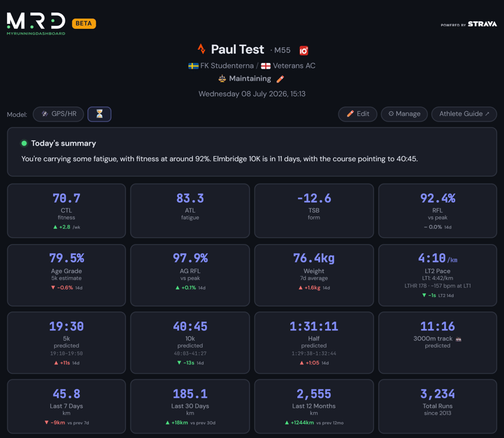Click the 19:10-19:50 range text
504x438 pixels.
coord(67,354)
